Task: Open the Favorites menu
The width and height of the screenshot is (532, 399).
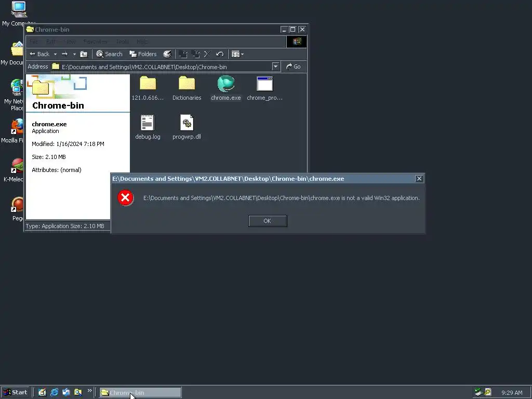Action: point(96,42)
